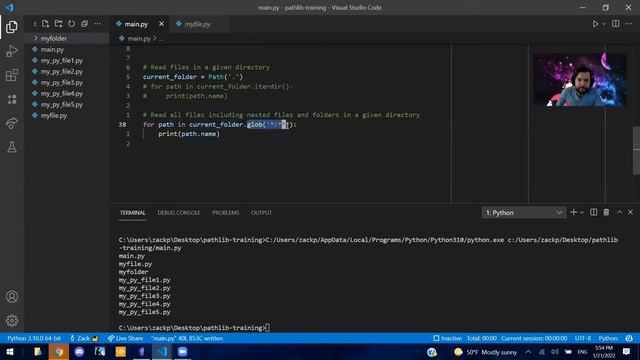Click the current_folder = Path('.') code line

click(193, 77)
